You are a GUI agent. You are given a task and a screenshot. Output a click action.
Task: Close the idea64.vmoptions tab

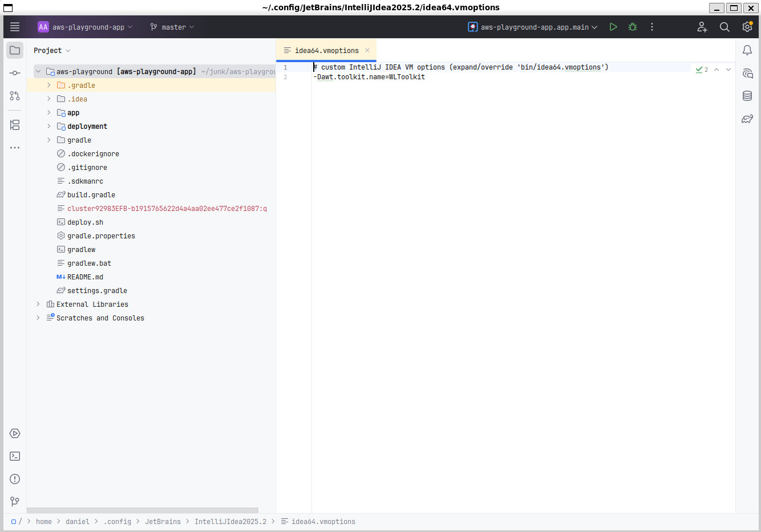pyautogui.click(x=367, y=50)
